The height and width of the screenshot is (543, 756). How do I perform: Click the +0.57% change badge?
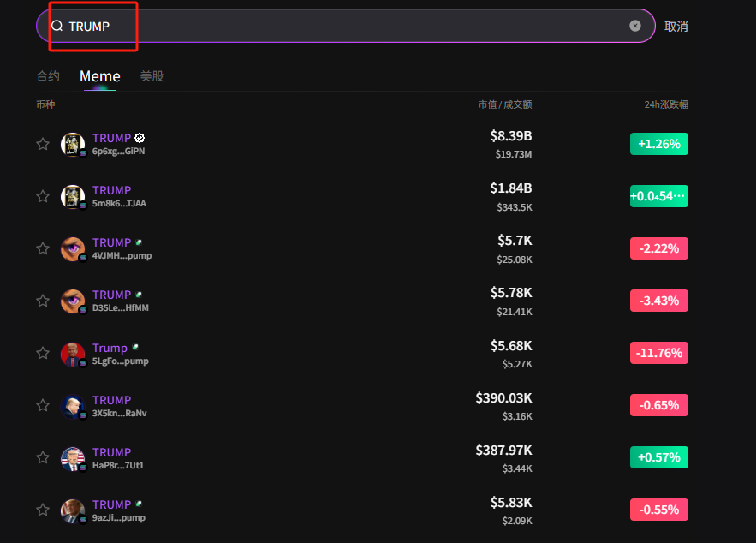click(x=658, y=457)
